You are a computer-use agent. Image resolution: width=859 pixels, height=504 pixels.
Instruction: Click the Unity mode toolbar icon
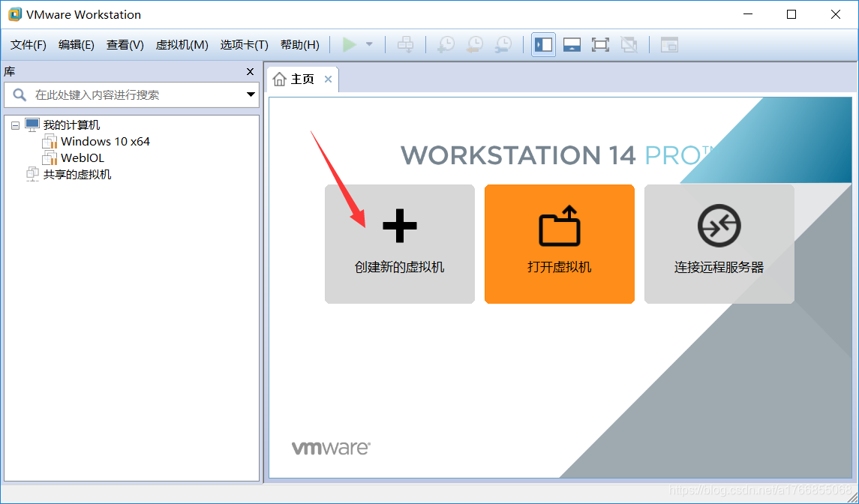click(629, 44)
